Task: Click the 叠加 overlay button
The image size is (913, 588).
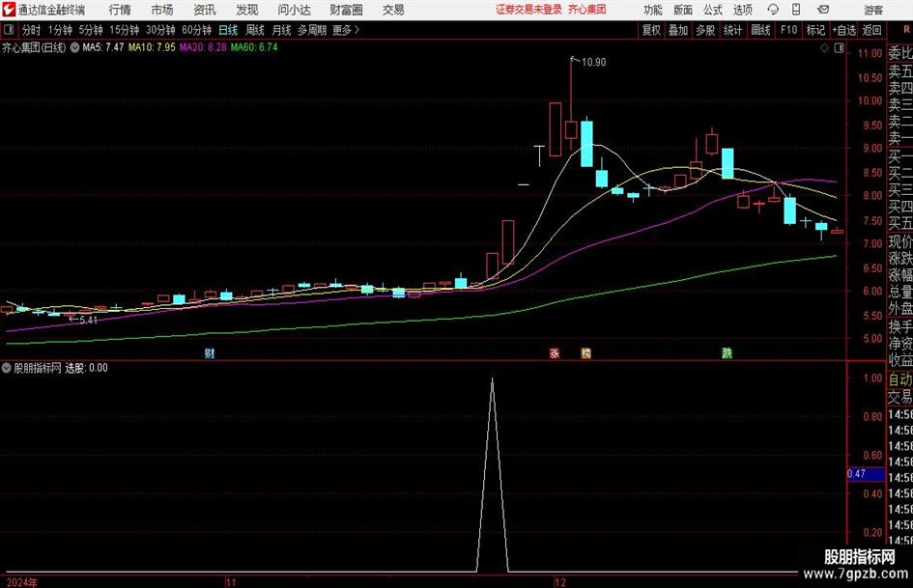Action: pyautogui.click(x=678, y=30)
